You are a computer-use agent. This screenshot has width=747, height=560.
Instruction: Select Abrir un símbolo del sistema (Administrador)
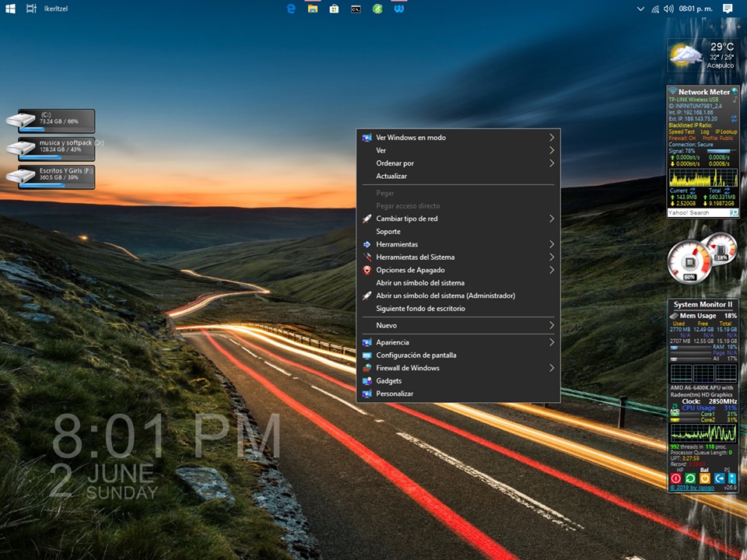pyautogui.click(x=458, y=296)
